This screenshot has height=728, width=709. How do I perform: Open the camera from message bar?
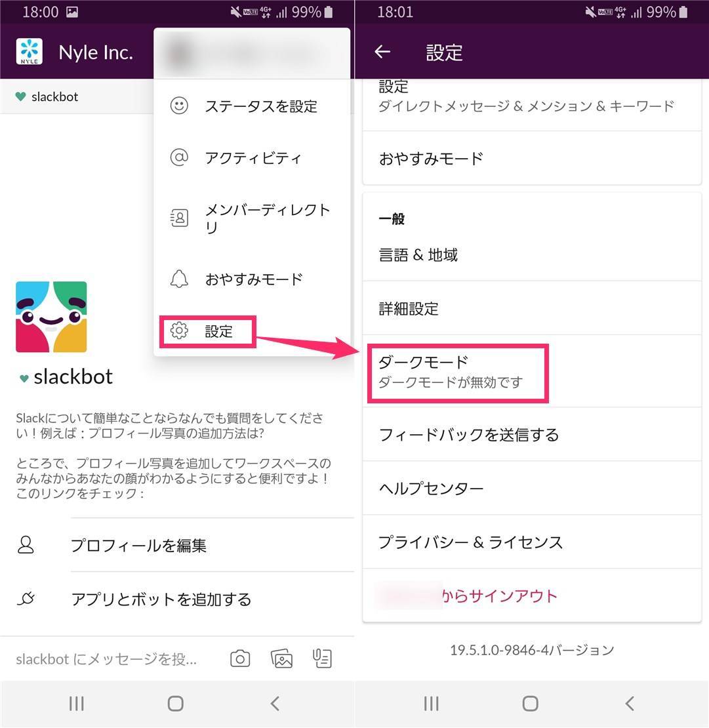point(240,658)
